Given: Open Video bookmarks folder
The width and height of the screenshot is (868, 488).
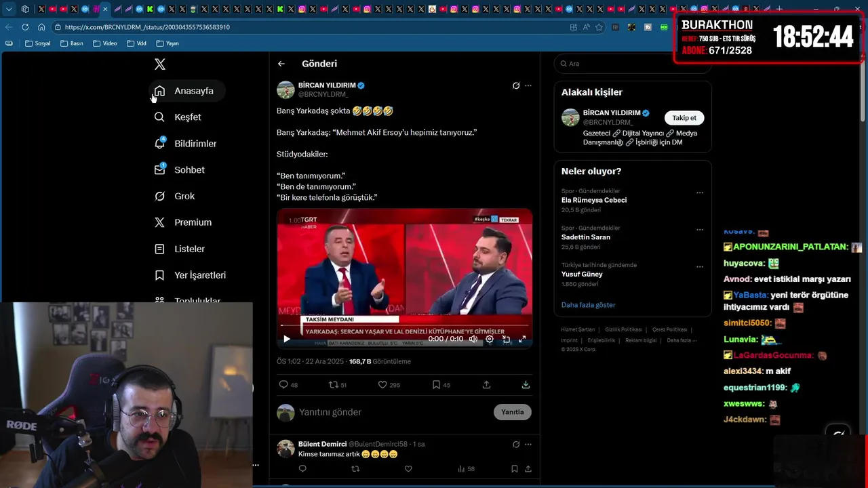Looking at the screenshot, I should 105,43.
